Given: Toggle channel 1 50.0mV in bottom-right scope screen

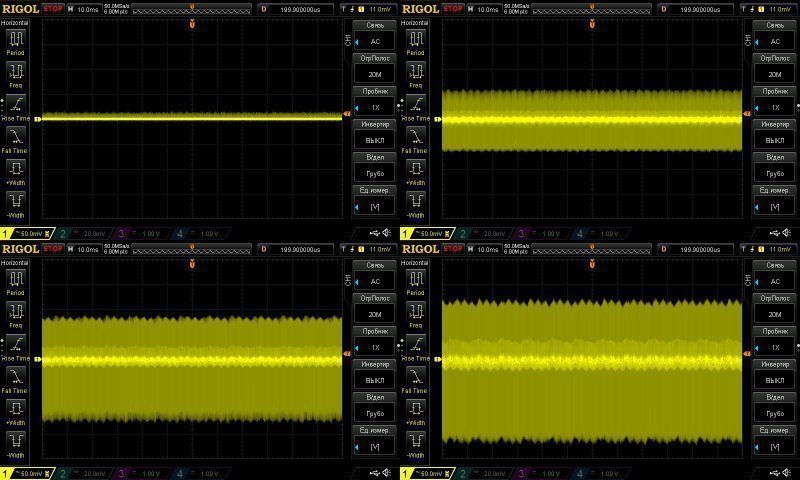Looking at the screenshot, I should click(427, 474).
